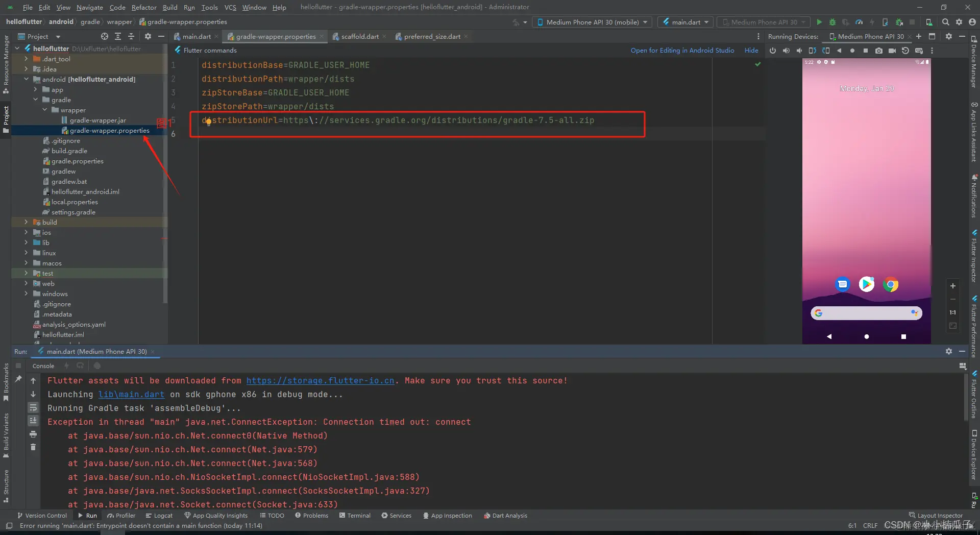This screenshot has width=980, height=535.
Task: Run the main.dart app with green play button
Action: 819,22
